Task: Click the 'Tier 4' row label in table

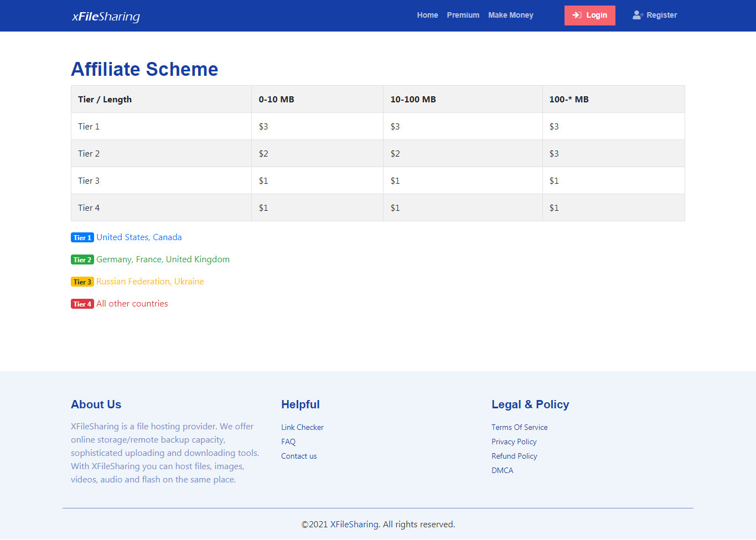Action: tap(89, 208)
